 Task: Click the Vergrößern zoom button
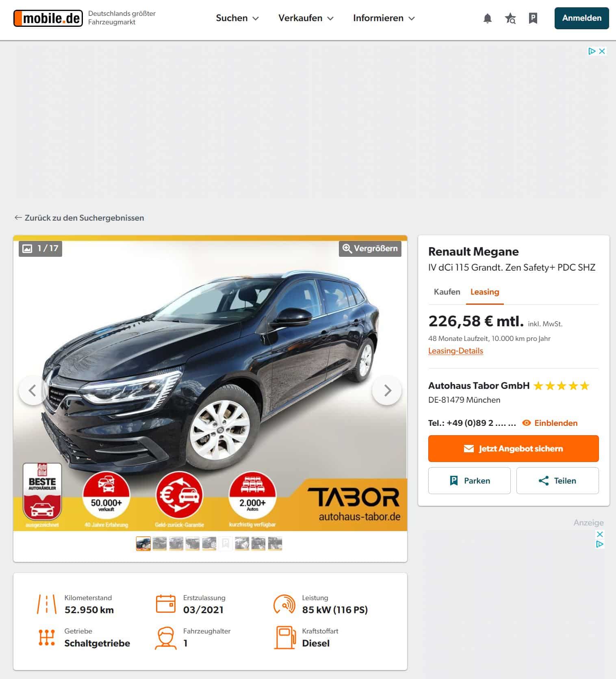tap(370, 248)
